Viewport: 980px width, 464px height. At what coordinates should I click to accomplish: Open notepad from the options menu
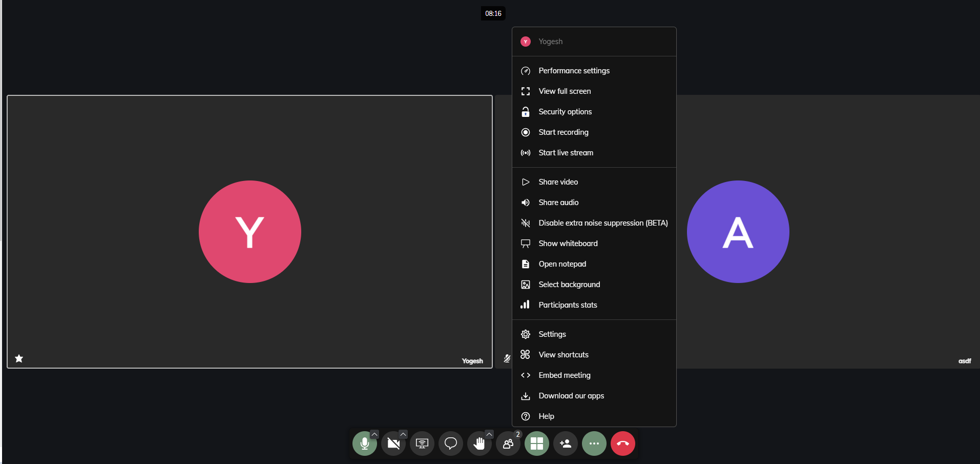point(562,264)
